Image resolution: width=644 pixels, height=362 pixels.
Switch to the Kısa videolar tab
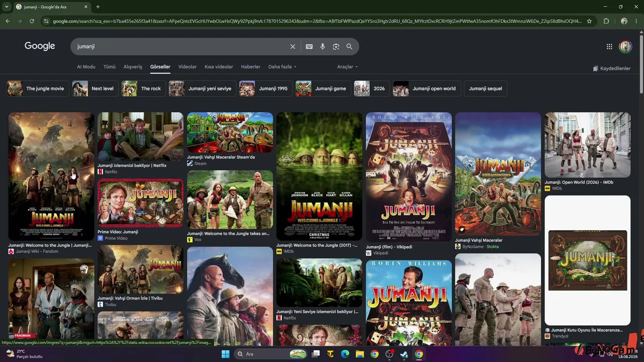[x=219, y=67]
